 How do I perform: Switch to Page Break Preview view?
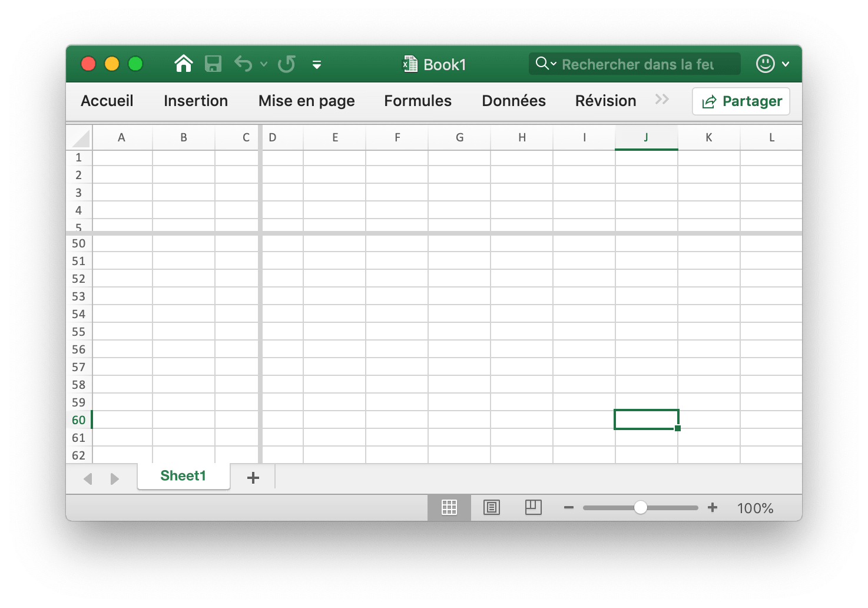[x=533, y=507]
